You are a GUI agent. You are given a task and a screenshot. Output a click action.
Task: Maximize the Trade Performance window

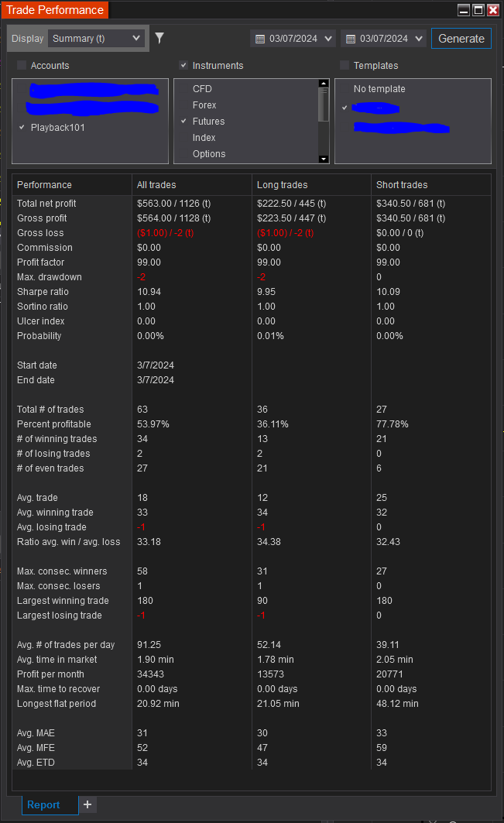point(478,10)
